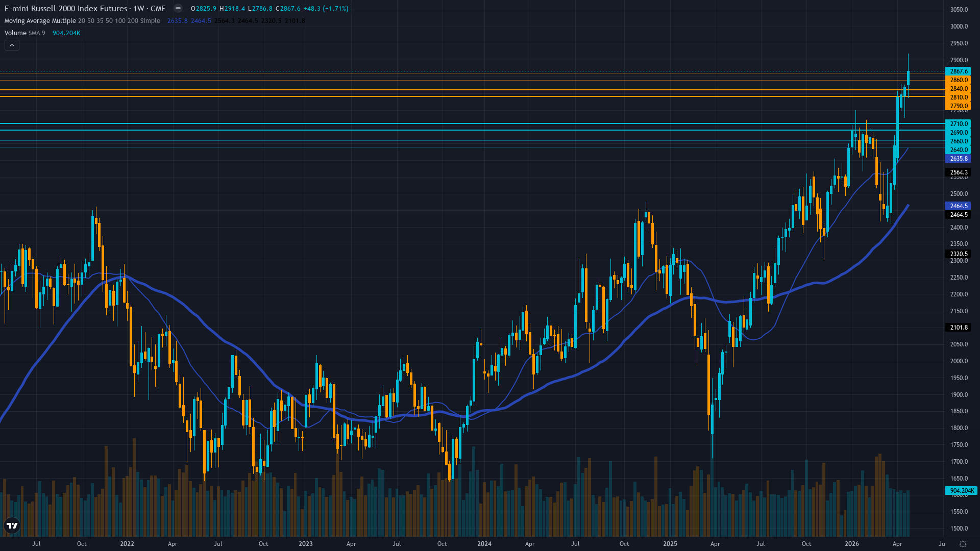Viewport: 980px width, 551px height.
Task: Click the cyan 2640.0 price label
Action: point(958,150)
